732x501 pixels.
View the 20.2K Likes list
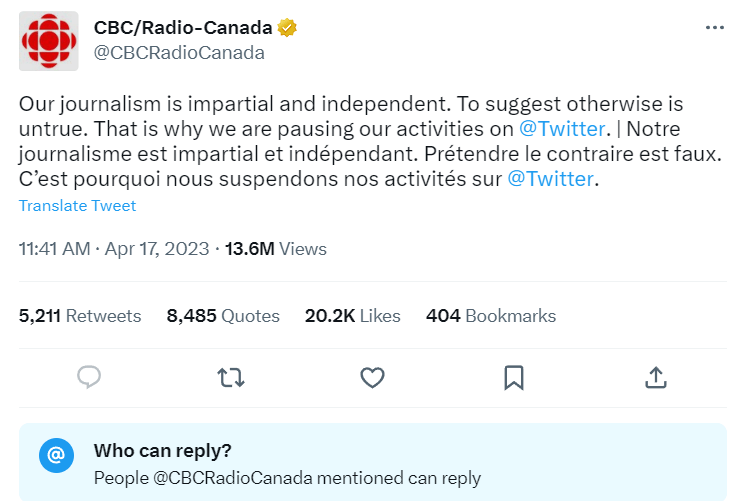(x=352, y=316)
